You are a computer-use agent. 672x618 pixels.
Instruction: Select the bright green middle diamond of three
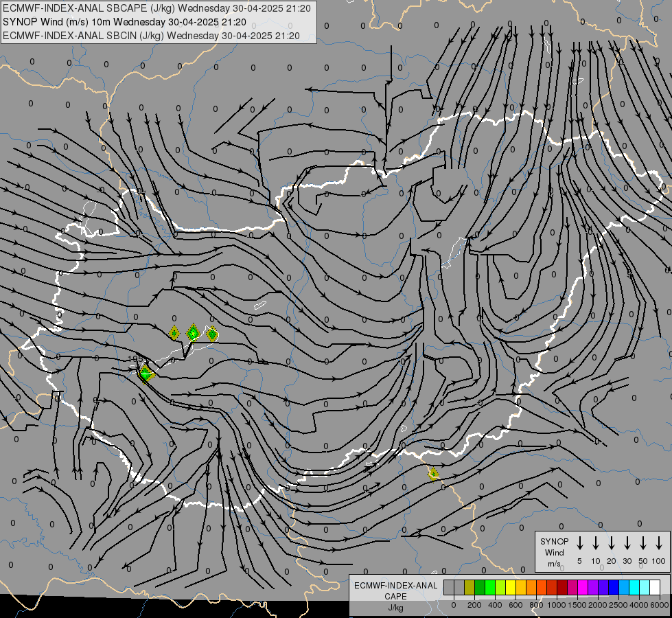click(x=194, y=332)
